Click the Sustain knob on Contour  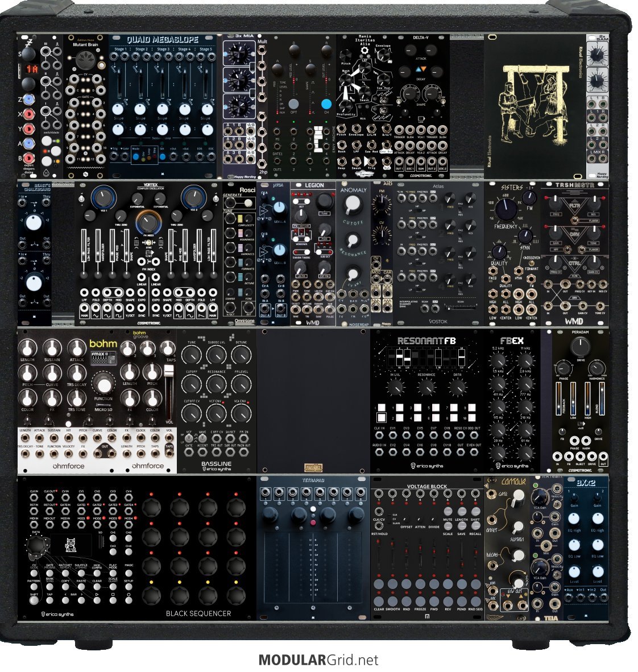click(518, 526)
